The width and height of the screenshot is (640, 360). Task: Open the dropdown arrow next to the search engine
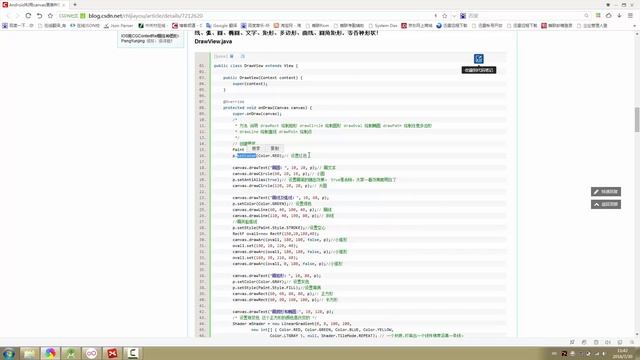454,16
